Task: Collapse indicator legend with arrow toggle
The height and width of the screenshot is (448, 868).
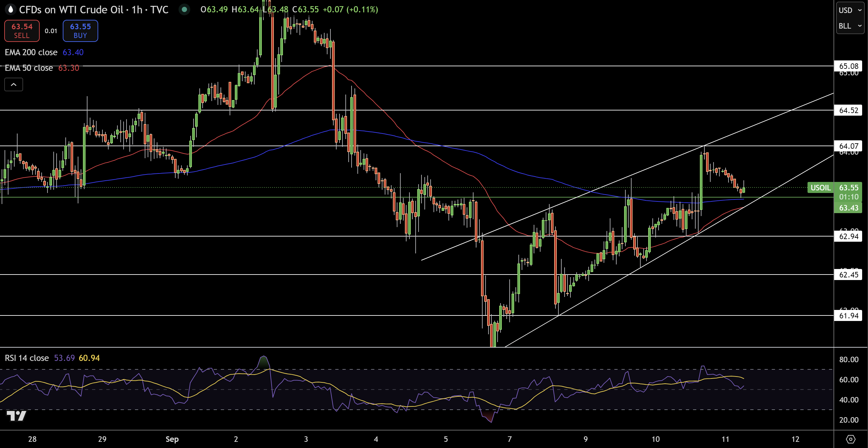Action: coord(13,84)
